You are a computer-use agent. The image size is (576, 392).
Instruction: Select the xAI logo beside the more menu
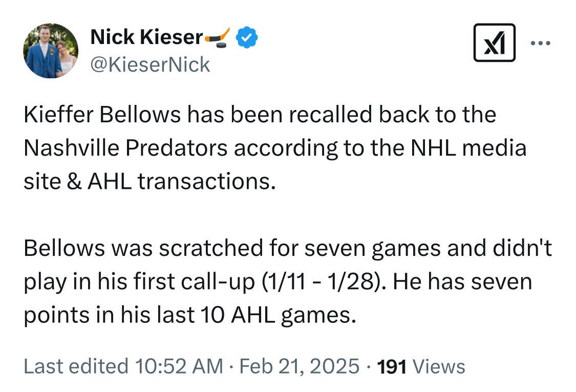click(x=494, y=44)
